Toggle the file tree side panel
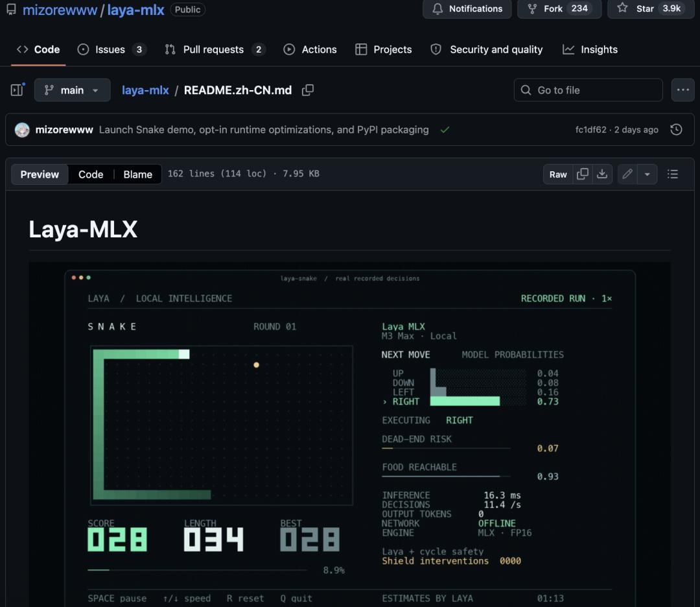 point(17,89)
